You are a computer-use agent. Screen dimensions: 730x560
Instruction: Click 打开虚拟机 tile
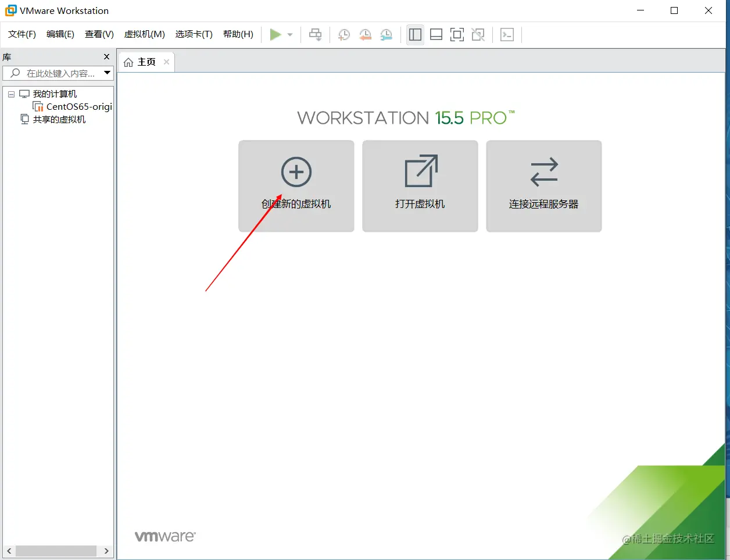420,186
